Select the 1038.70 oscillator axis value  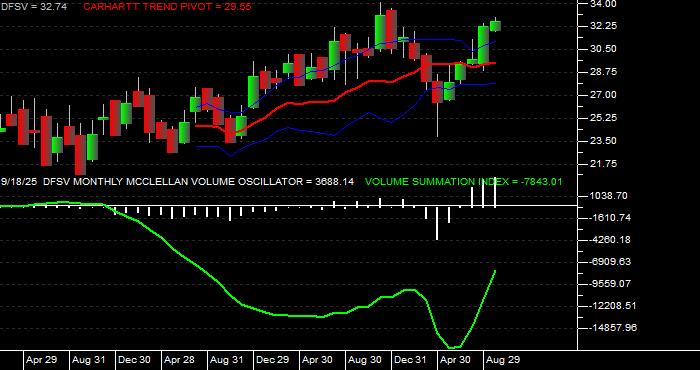[608, 196]
